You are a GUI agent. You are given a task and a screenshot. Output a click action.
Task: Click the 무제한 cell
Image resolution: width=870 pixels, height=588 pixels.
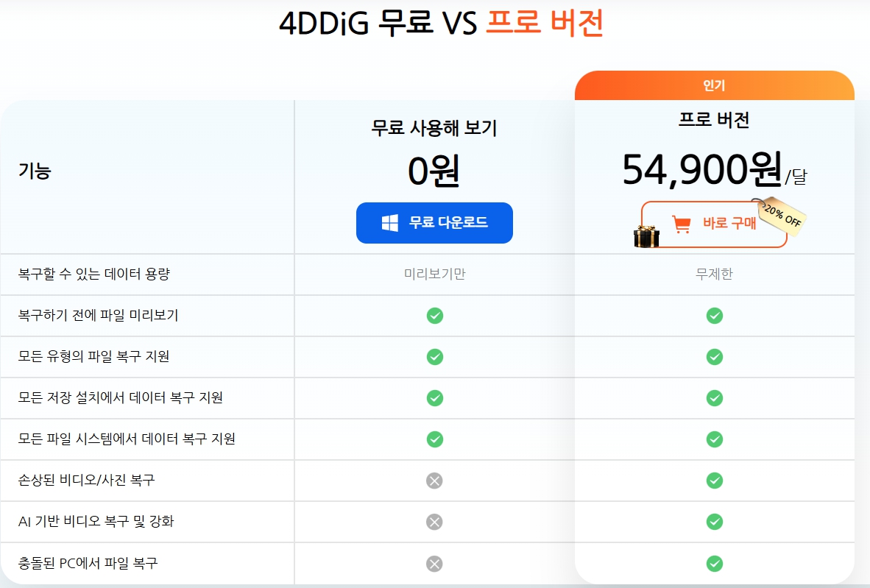coord(715,274)
